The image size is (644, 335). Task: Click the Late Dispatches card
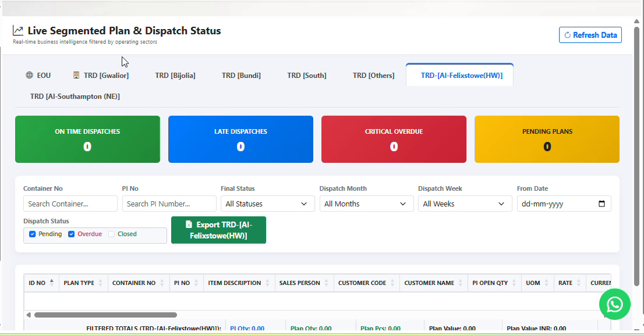240,140
